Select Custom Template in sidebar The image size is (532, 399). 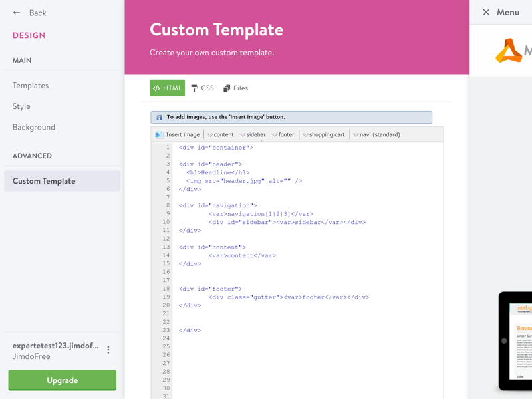(x=63, y=181)
